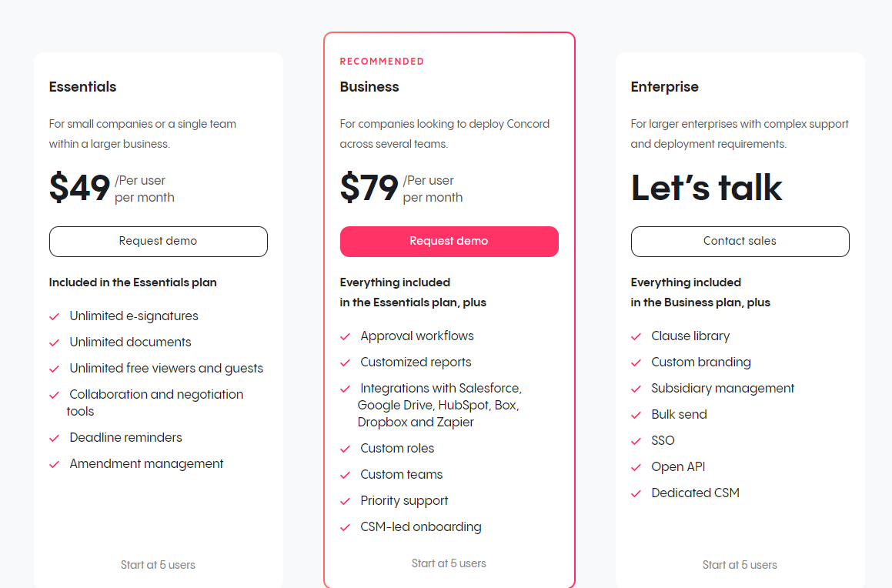Click the checkmark beside Dedicated CSM
The height and width of the screenshot is (588, 892).
(x=636, y=493)
